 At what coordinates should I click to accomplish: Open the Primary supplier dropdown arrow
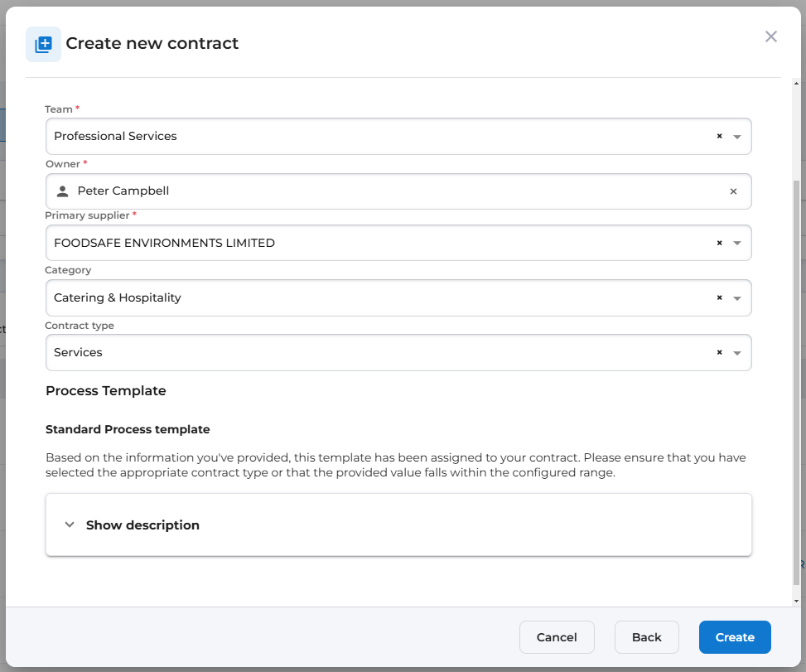click(x=737, y=243)
